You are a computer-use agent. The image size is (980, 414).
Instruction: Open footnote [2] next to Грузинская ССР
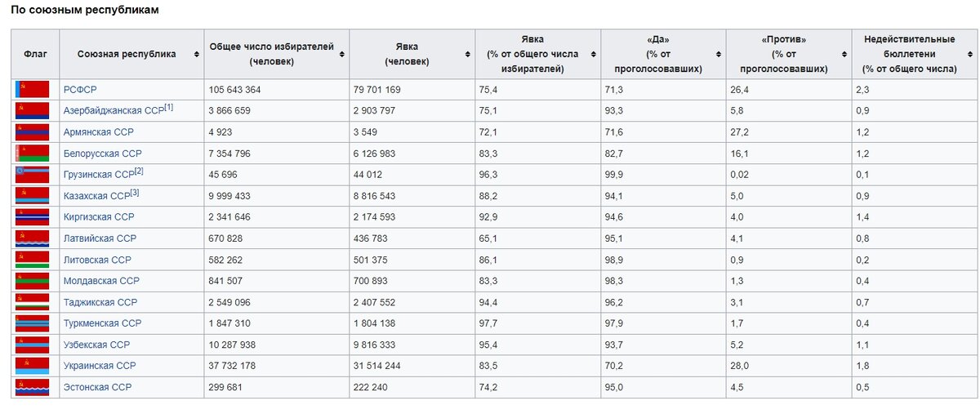(138, 171)
